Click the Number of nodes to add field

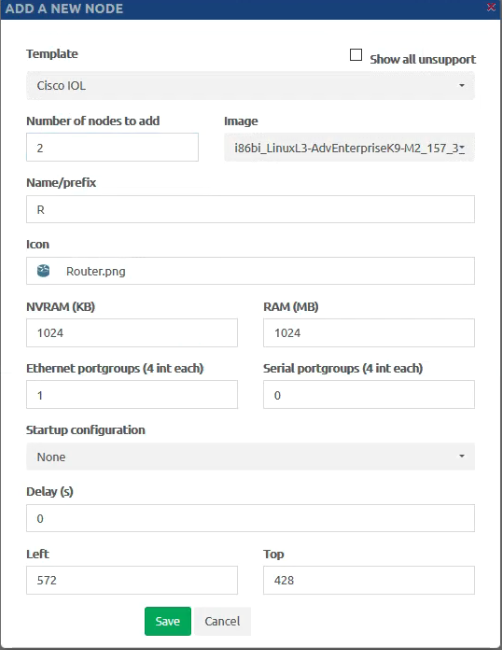pos(112,147)
